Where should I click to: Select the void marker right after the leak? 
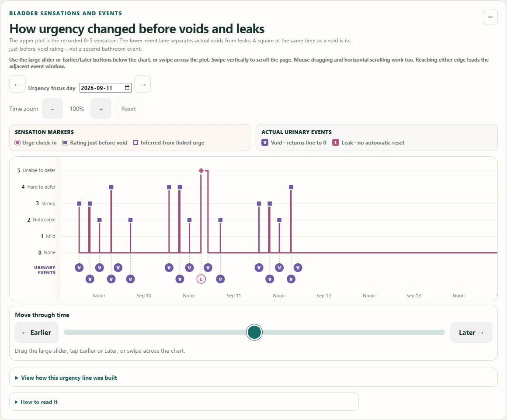pos(208,268)
